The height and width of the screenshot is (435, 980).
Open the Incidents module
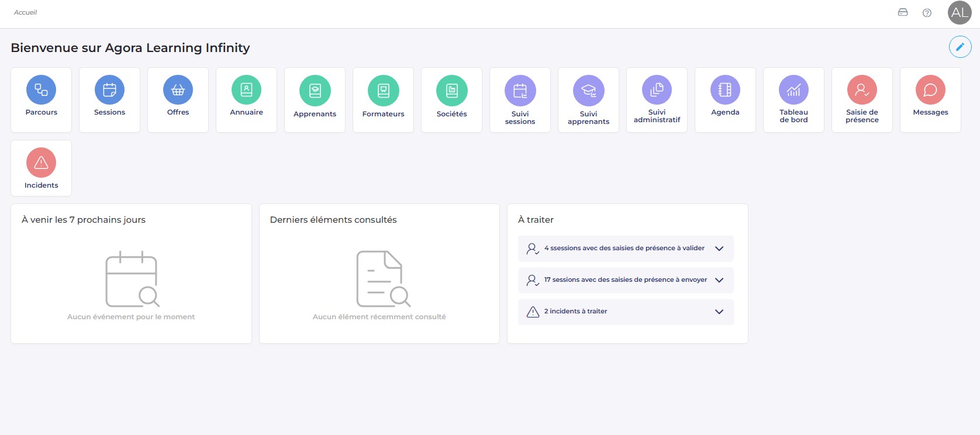(x=41, y=168)
